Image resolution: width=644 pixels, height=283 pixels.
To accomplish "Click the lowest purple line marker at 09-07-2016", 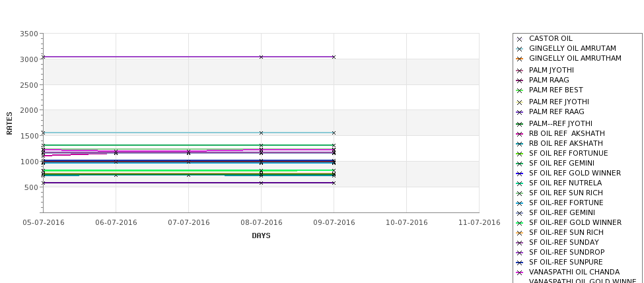I will (334, 183).
